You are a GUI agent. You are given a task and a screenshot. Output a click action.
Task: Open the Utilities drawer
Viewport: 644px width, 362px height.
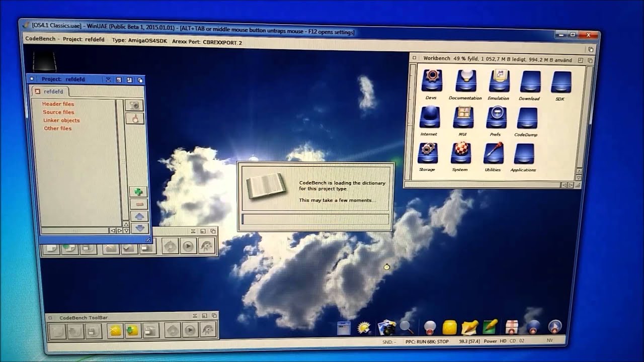click(x=493, y=153)
